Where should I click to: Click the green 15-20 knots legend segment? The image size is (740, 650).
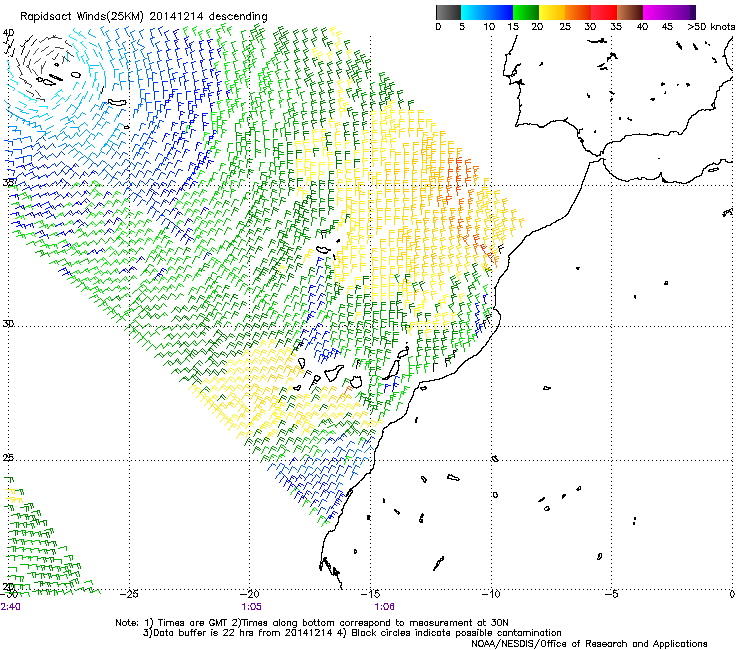click(x=526, y=12)
